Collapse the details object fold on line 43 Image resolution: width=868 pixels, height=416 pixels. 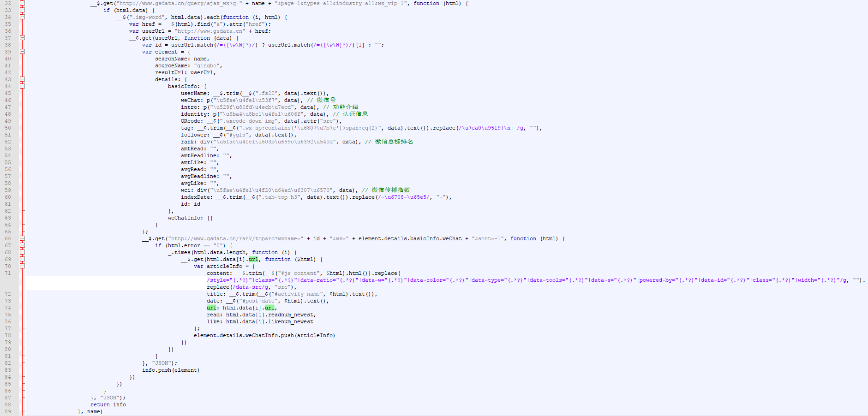pos(22,79)
